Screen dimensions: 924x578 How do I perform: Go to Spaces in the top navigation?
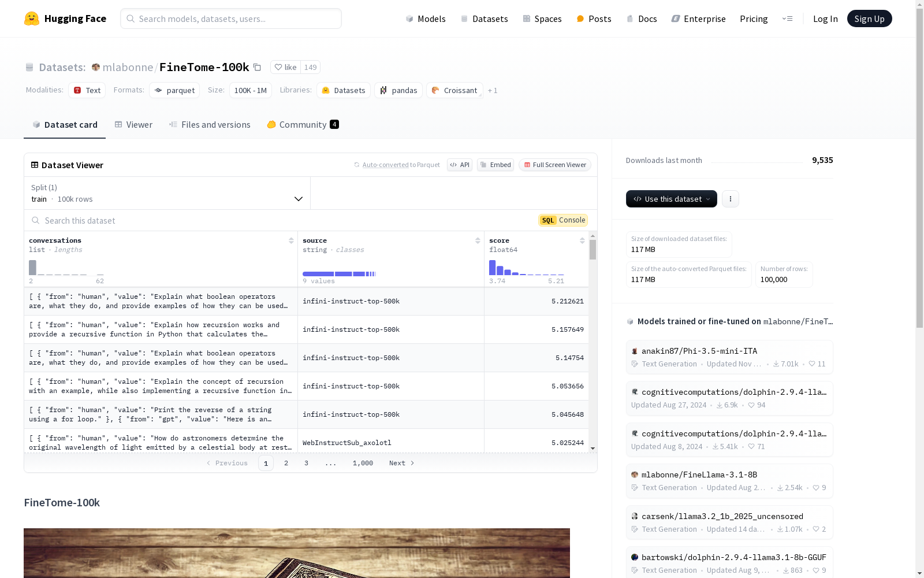542,18
